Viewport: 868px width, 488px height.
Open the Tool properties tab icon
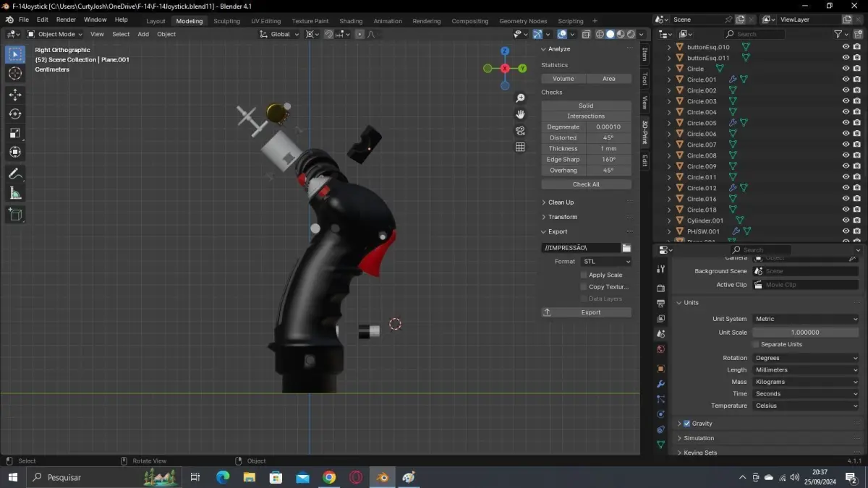660,269
